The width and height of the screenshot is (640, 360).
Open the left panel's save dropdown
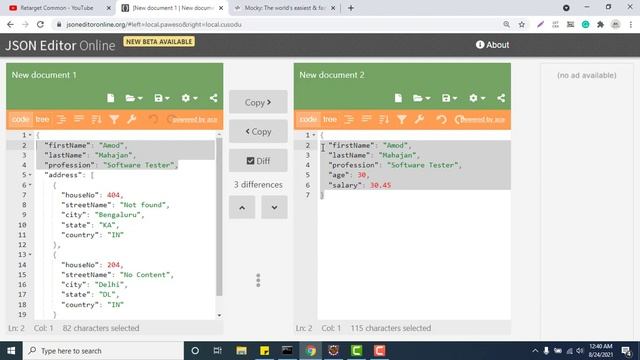162,98
